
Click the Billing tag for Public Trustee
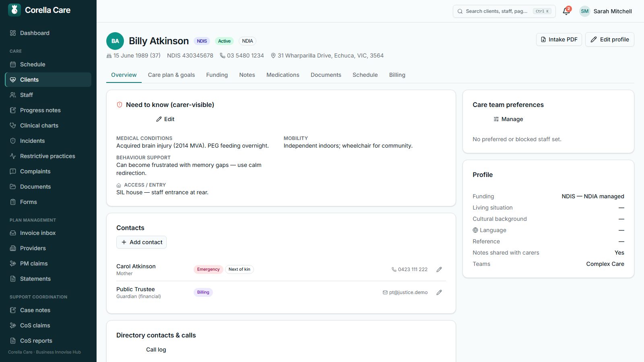coord(203,292)
